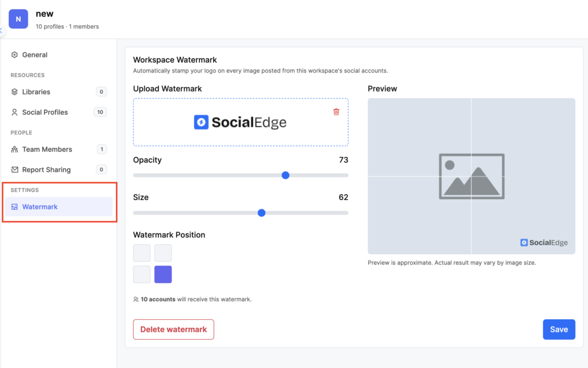The image size is (588, 368).
Task: Click the uploaded SocialEdge logo area
Action: click(x=241, y=122)
